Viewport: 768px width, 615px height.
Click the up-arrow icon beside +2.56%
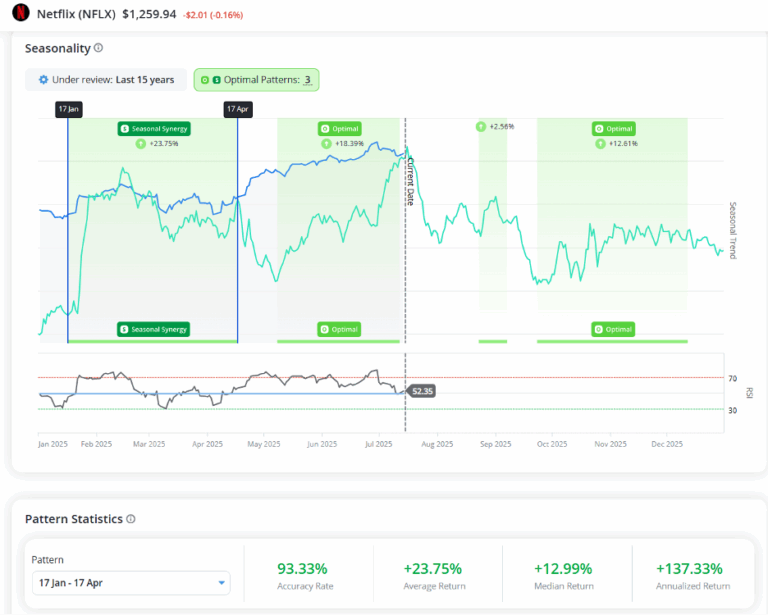(x=481, y=126)
